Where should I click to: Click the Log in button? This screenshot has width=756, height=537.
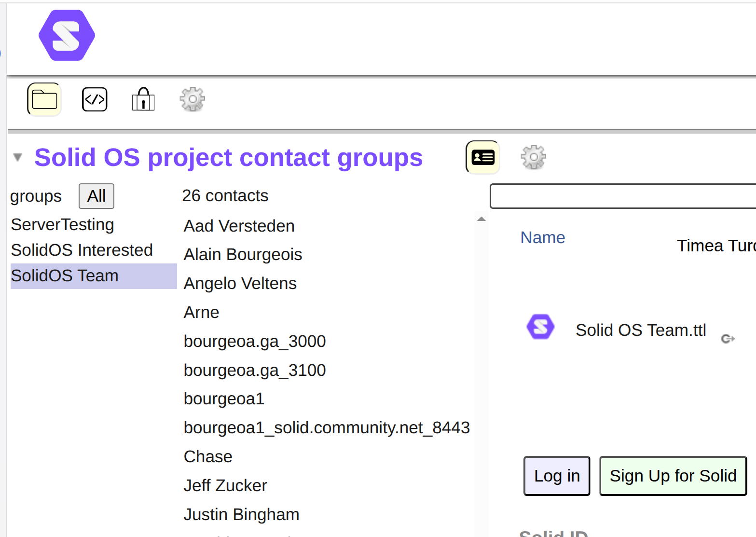coord(557,476)
